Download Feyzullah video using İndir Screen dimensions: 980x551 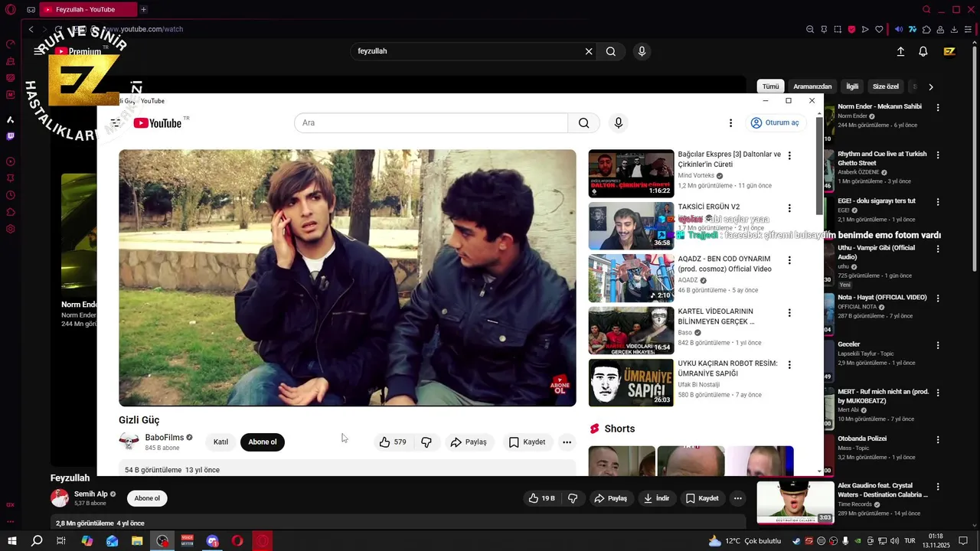656,498
